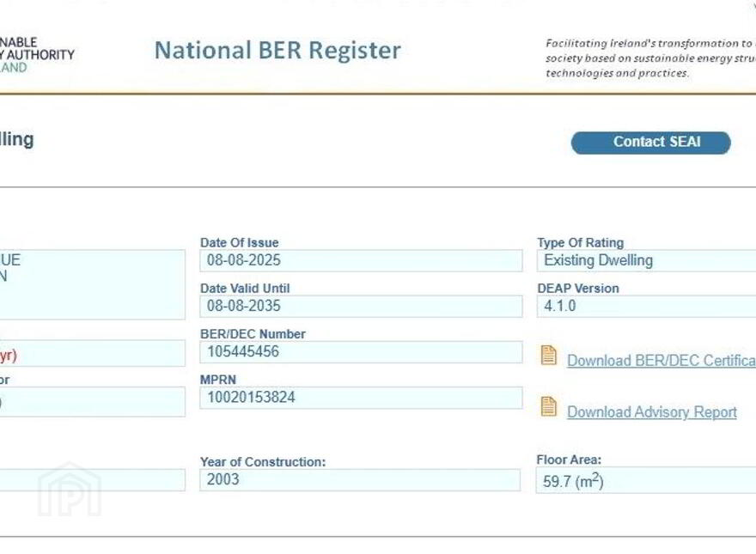756x554 pixels.
Task: Select the Date Valid Until field 08-08-2035
Action: [x=361, y=306]
